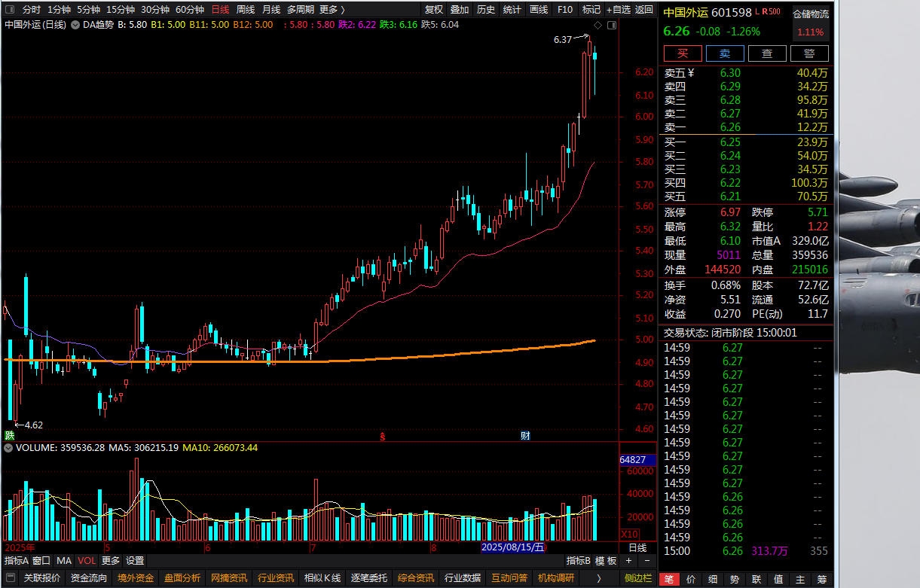Toggle the chart side panel icon beside diamond

point(611,25)
